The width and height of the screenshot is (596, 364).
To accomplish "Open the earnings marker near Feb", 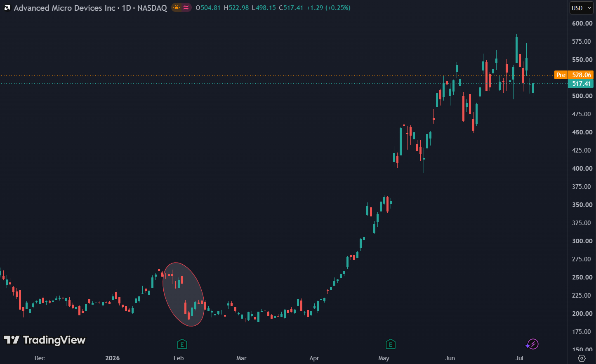I will [182, 344].
